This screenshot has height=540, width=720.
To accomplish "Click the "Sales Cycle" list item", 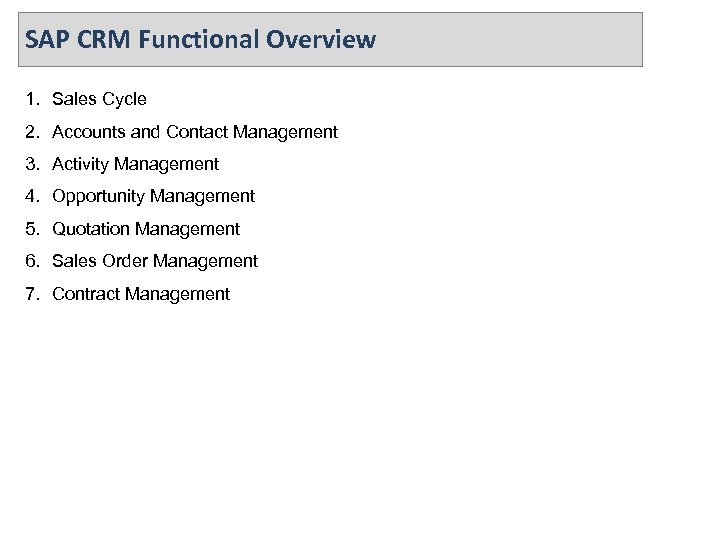I will (x=99, y=99).
